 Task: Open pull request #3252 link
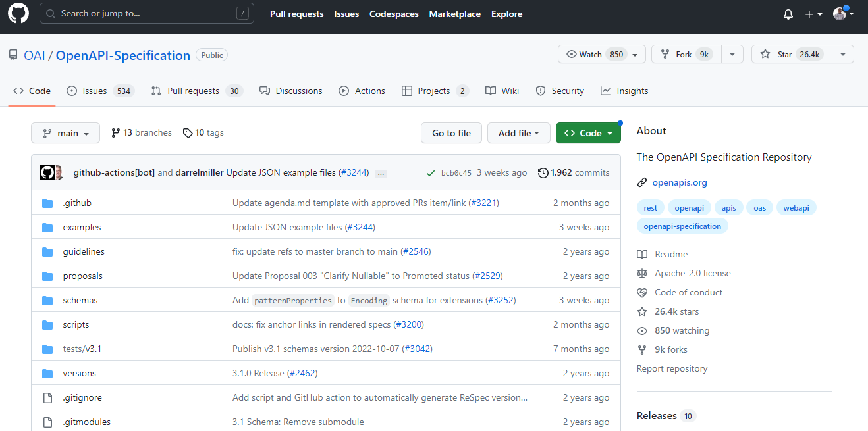(x=501, y=300)
